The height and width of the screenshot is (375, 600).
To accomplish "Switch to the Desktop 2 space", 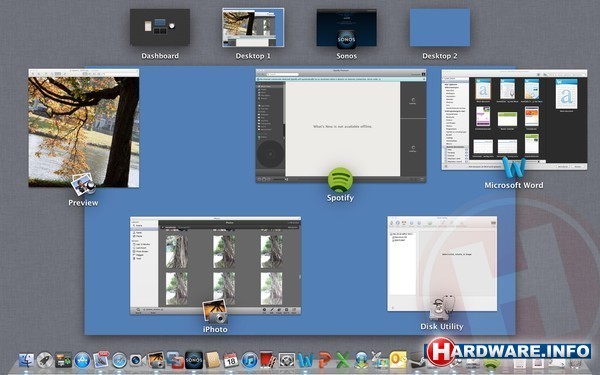I will [440, 28].
